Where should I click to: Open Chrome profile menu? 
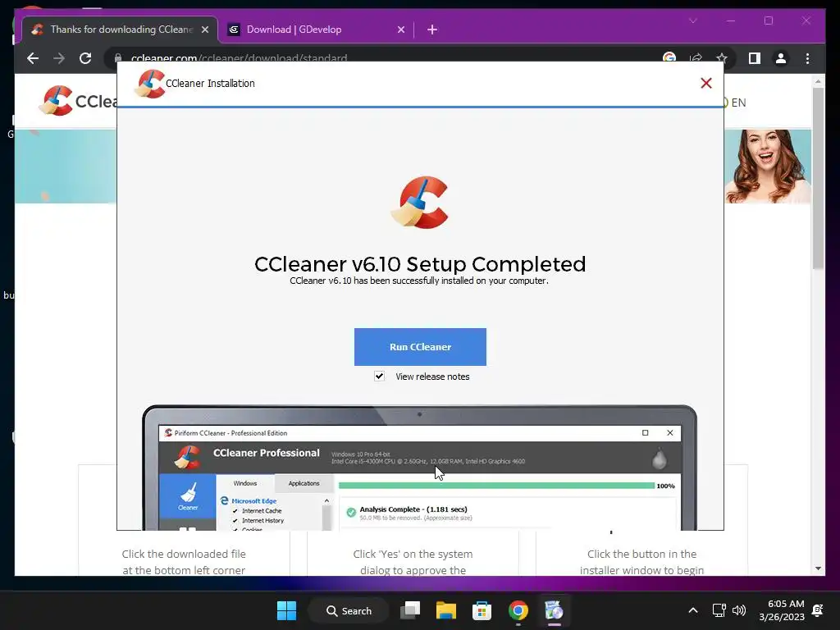pos(781,58)
